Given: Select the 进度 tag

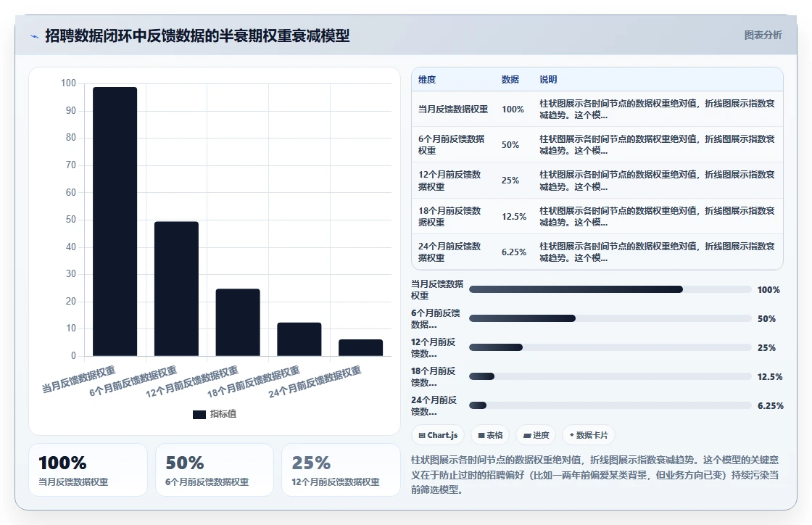Looking at the screenshot, I should click(x=536, y=435).
